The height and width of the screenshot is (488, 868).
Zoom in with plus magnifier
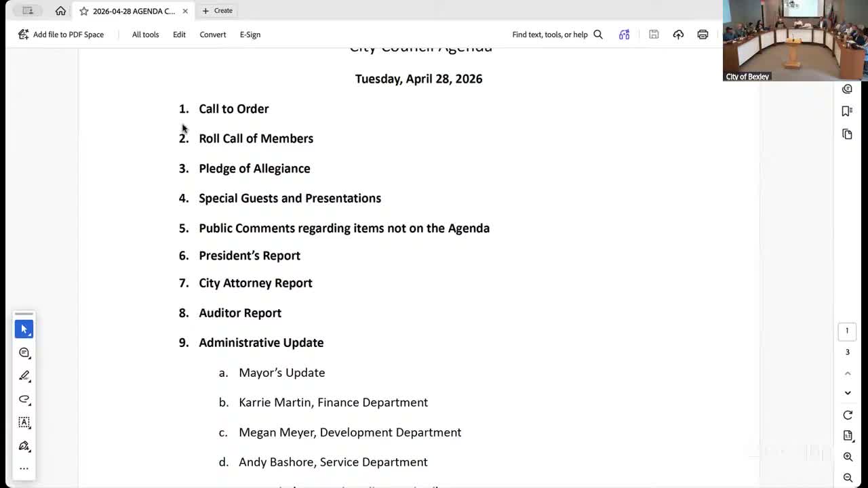coord(848,457)
